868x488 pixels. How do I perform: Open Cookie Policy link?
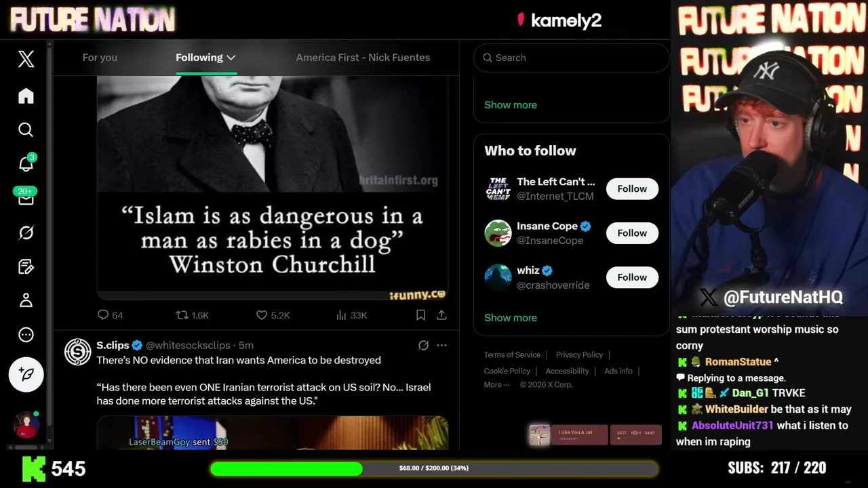507,371
